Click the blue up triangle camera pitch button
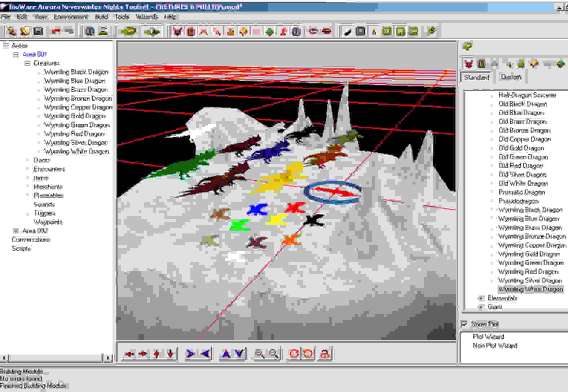 (x=226, y=354)
